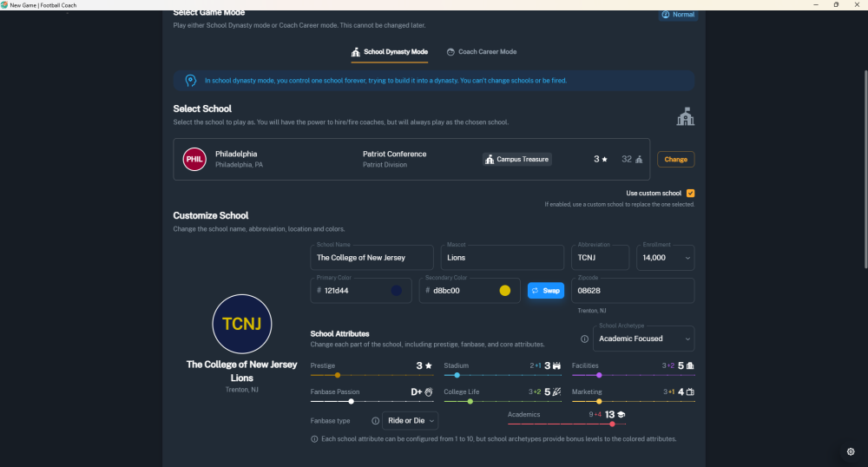Switch to Coach Career Mode tab
The image size is (868, 467).
(481, 52)
